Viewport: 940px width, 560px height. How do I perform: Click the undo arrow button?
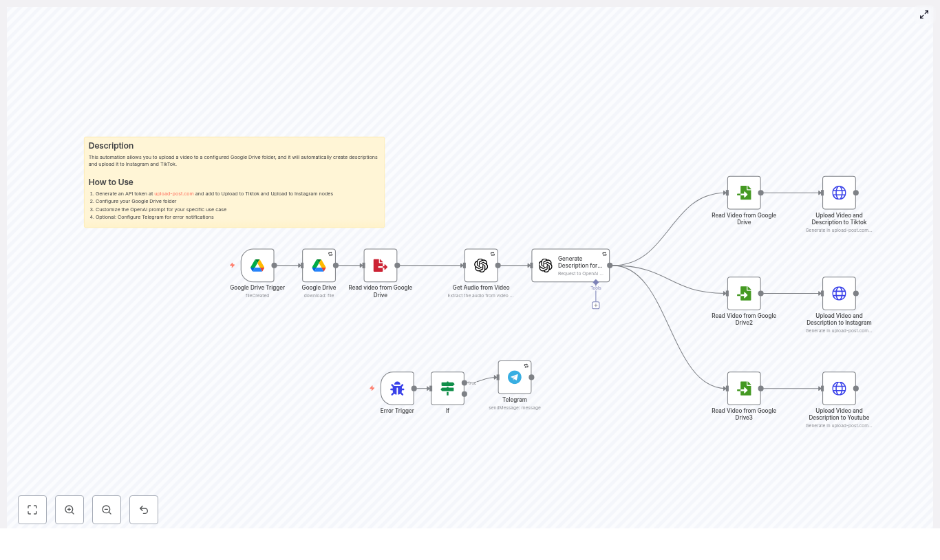click(144, 510)
